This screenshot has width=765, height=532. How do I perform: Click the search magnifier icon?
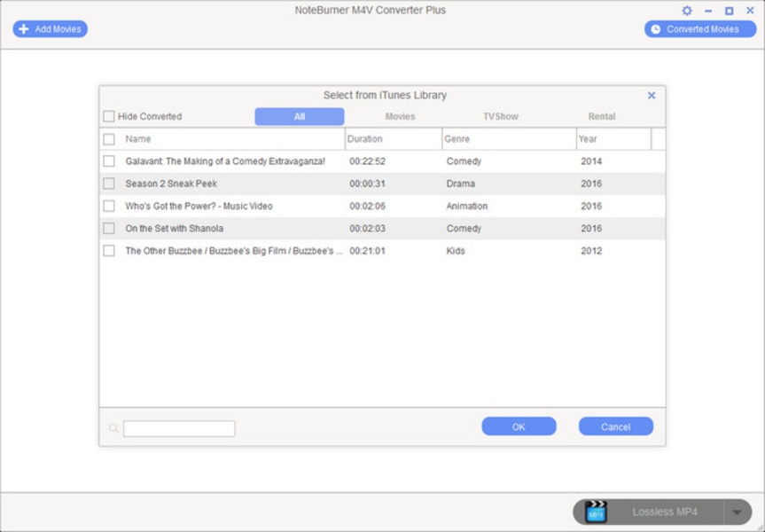pos(113,428)
